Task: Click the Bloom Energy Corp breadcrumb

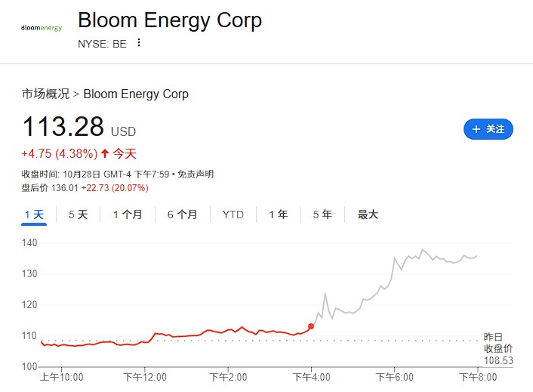Action: 136,94
